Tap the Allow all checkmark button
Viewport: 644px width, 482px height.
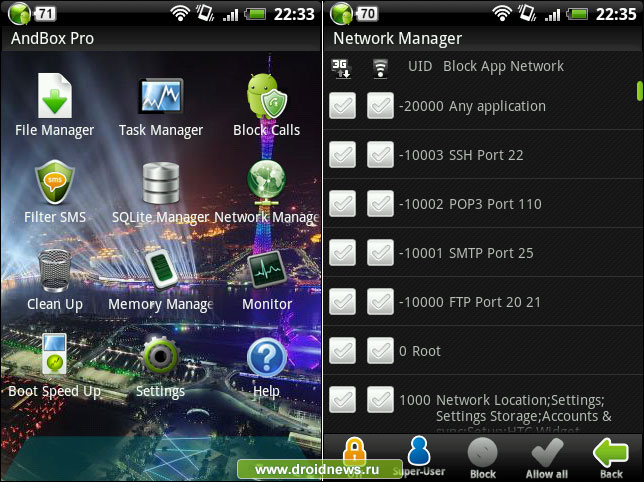(547, 457)
